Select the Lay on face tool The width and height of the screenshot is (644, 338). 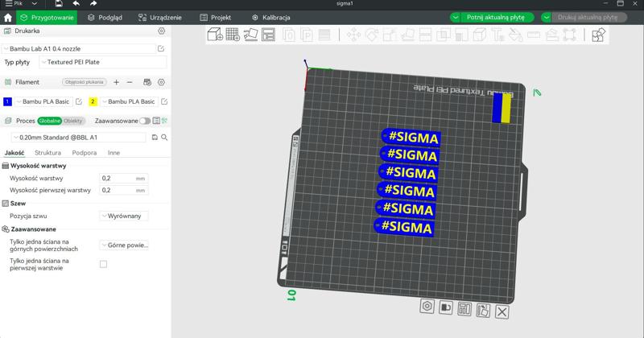[407, 35]
